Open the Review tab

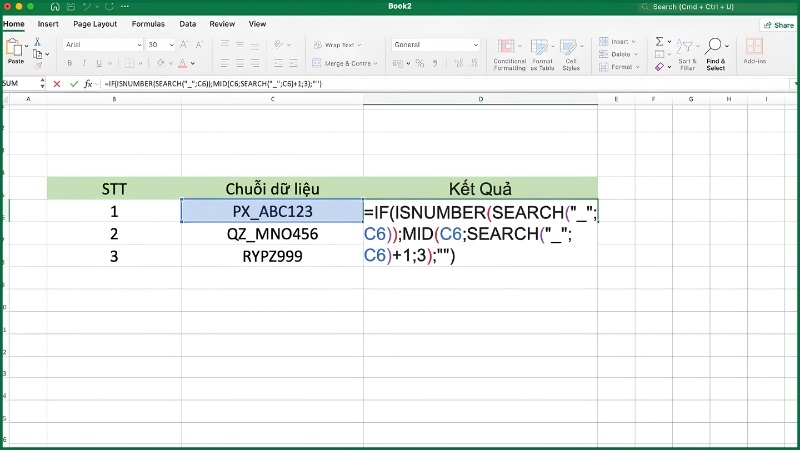pos(222,24)
